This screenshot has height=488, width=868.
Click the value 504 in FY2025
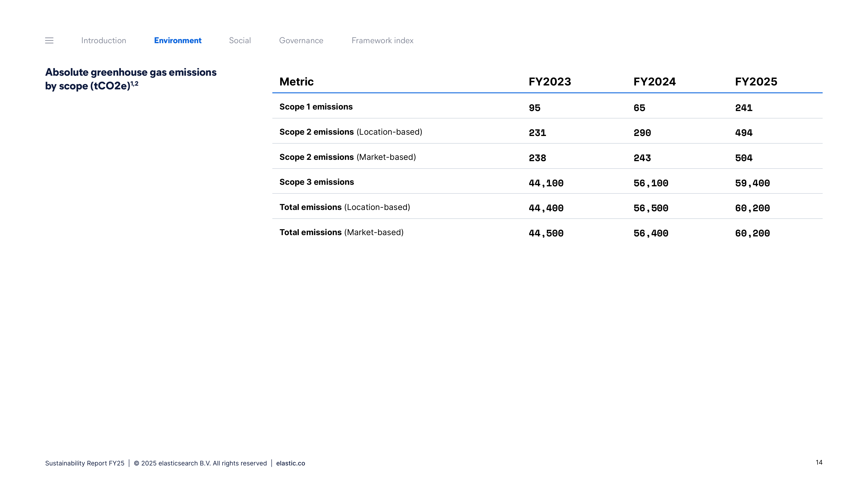point(744,158)
